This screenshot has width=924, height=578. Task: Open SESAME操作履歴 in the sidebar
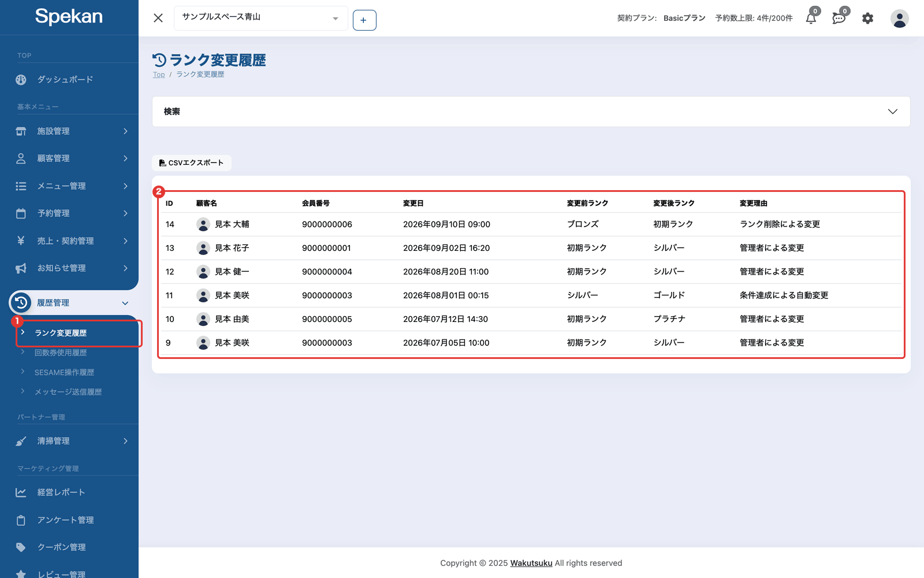pyautogui.click(x=64, y=372)
